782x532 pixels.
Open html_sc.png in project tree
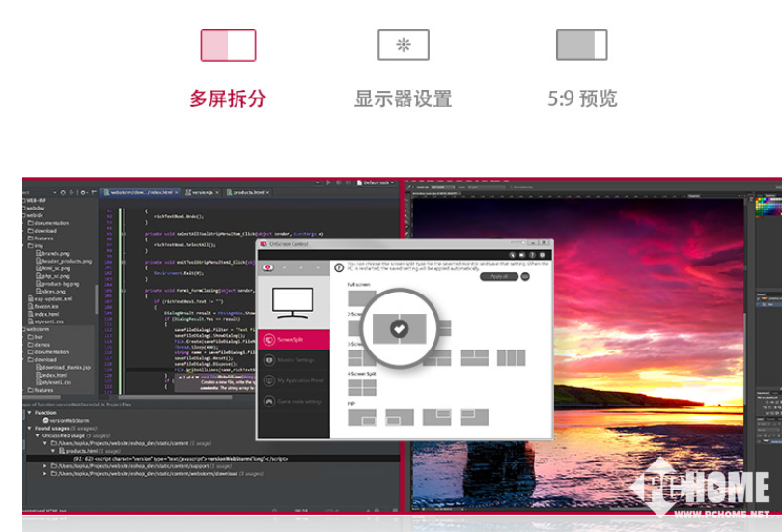click(52, 268)
